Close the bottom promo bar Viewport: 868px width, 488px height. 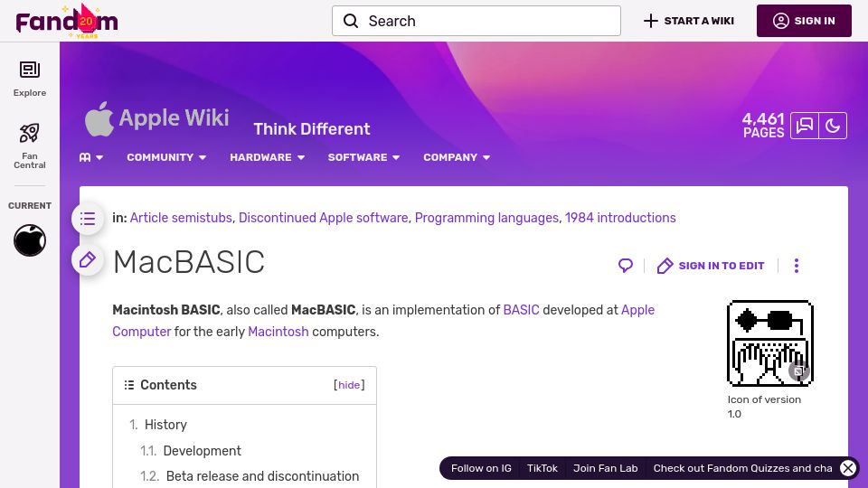pos(847,468)
